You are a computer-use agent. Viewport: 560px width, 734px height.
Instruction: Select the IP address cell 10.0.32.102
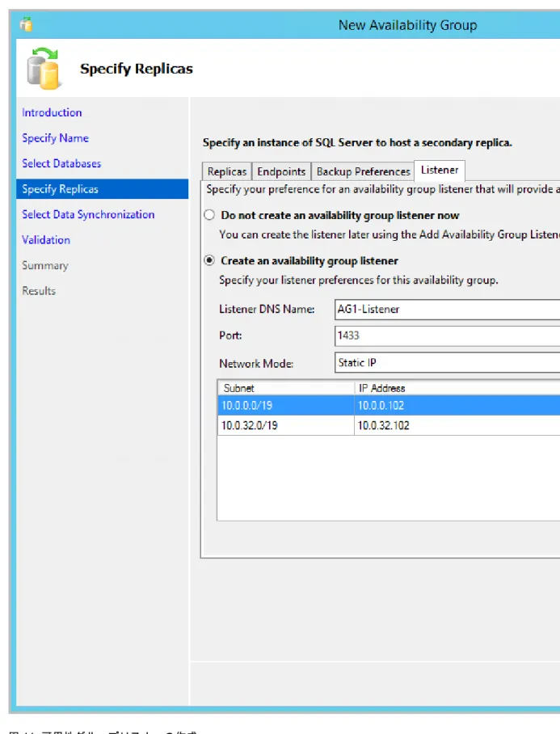click(457, 425)
